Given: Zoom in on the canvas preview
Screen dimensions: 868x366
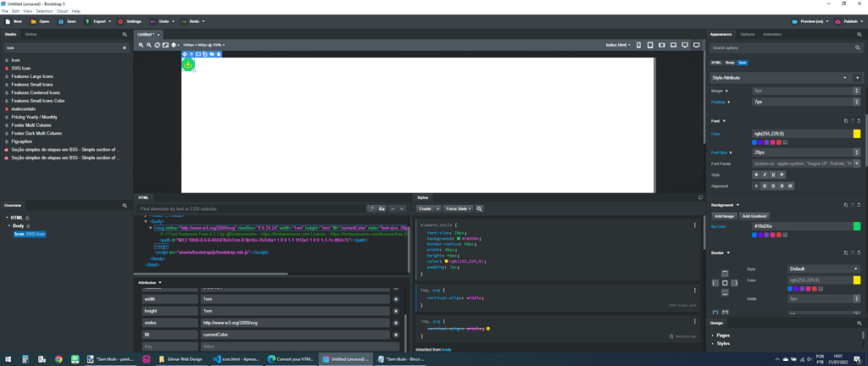Looking at the screenshot, I should [141, 45].
